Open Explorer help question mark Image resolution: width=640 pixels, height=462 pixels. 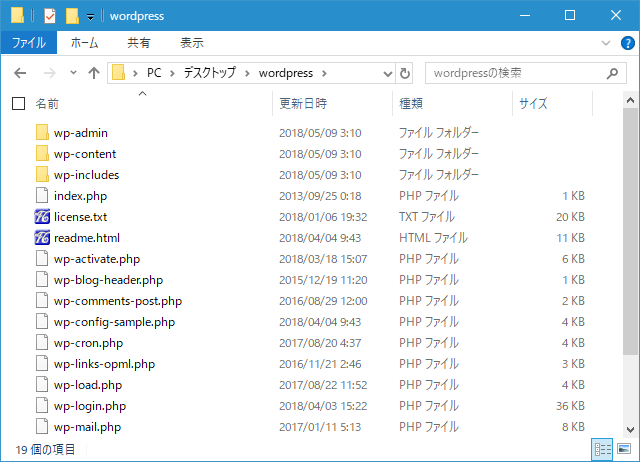(627, 43)
